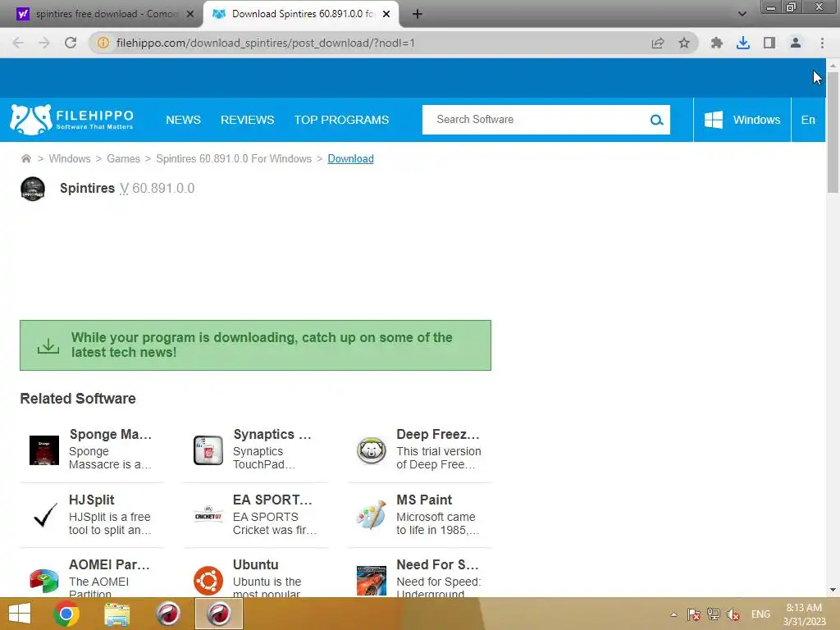Click the Games breadcrumb link
840x630 pixels.
(x=123, y=158)
